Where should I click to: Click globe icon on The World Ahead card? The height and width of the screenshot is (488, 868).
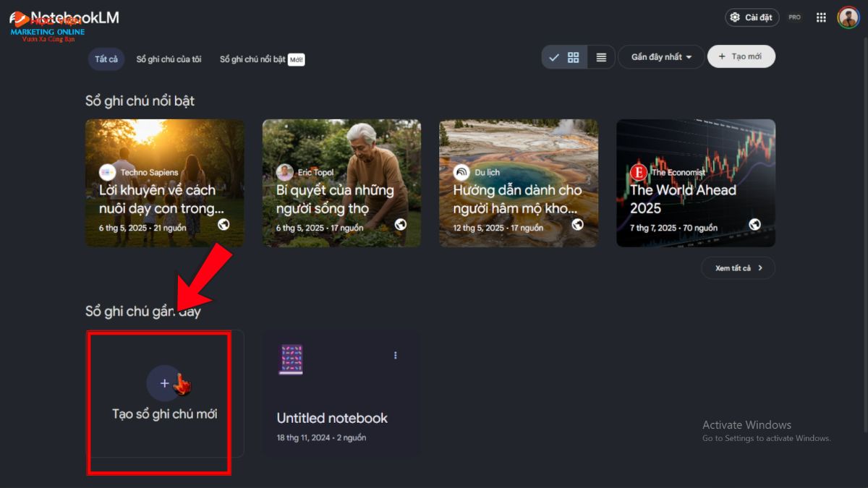754,224
